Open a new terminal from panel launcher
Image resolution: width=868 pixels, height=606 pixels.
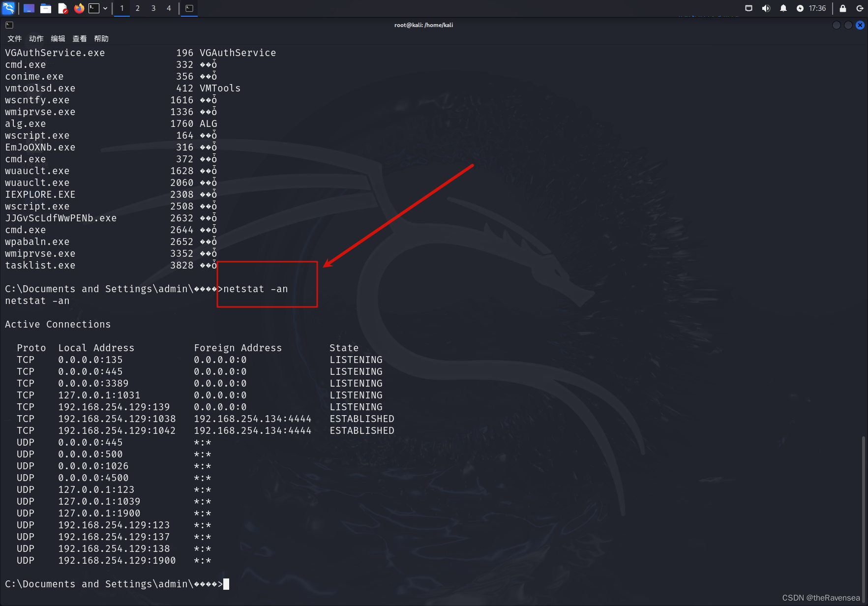(94, 8)
